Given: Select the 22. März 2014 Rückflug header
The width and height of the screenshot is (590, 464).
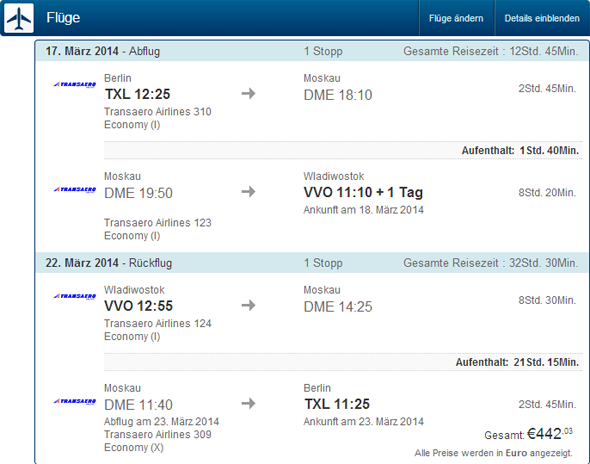Looking at the screenshot, I should [x=312, y=263].
